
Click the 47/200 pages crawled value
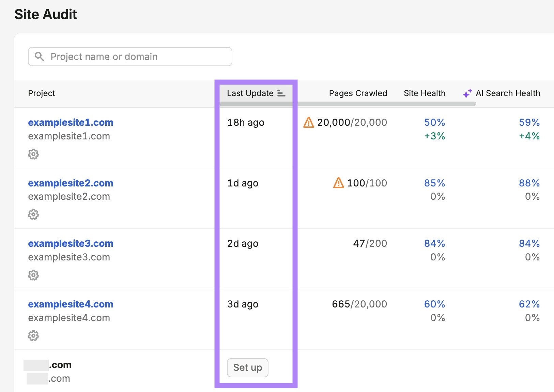pyautogui.click(x=370, y=243)
